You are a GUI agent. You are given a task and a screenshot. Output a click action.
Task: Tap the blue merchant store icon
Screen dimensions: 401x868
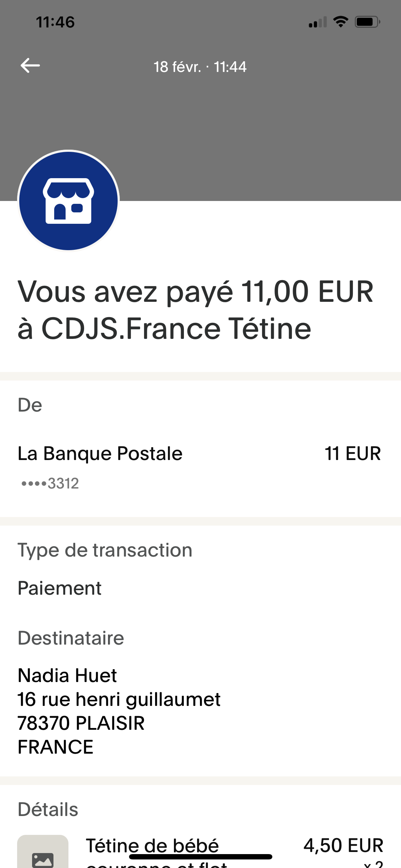click(x=68, y=201)
